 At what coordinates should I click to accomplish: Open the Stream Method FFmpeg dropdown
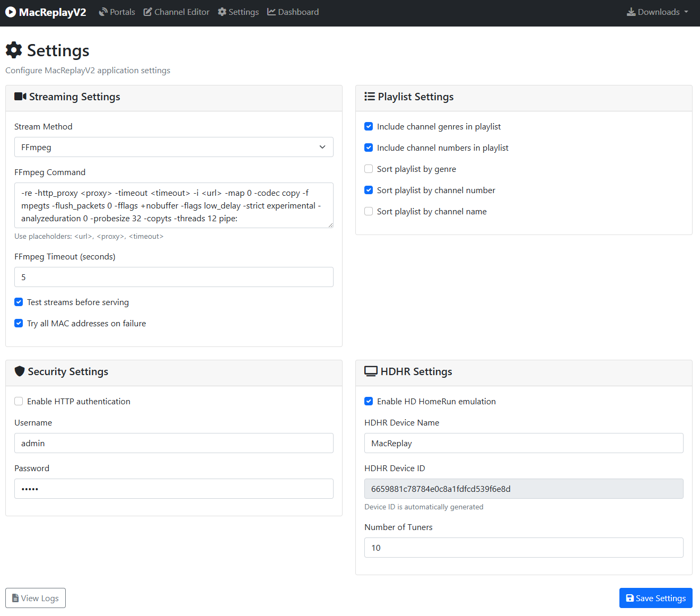click(174, 147)
